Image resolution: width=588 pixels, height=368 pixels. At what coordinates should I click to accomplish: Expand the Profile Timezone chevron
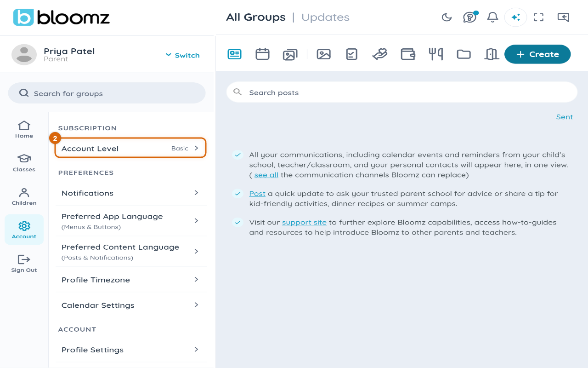coord(196,279)
